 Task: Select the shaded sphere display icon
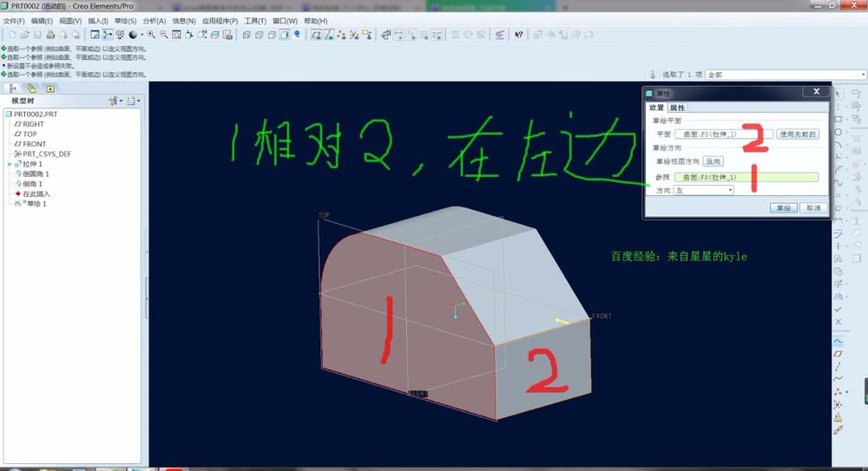(x=133, y=35)
